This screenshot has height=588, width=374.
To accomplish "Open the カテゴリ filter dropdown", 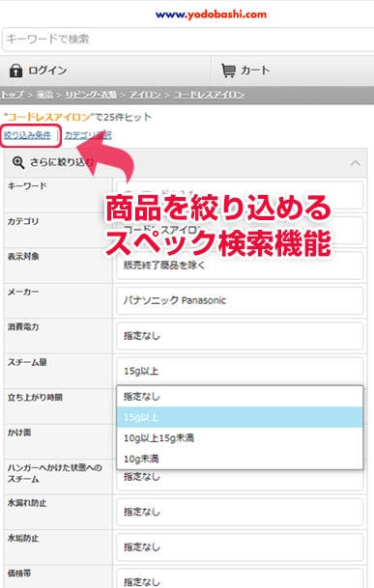I will pyautogui.click(x=240, y=230).
